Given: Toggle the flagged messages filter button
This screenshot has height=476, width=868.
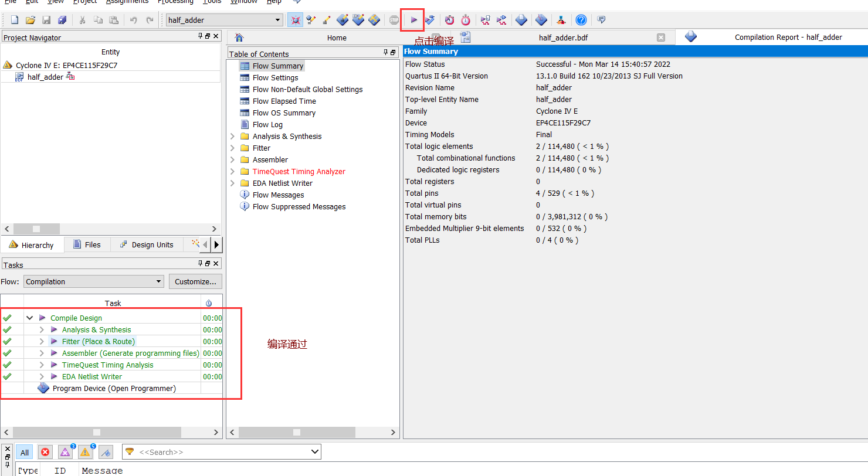Looking at the screenshot, I should coord(106,452).
